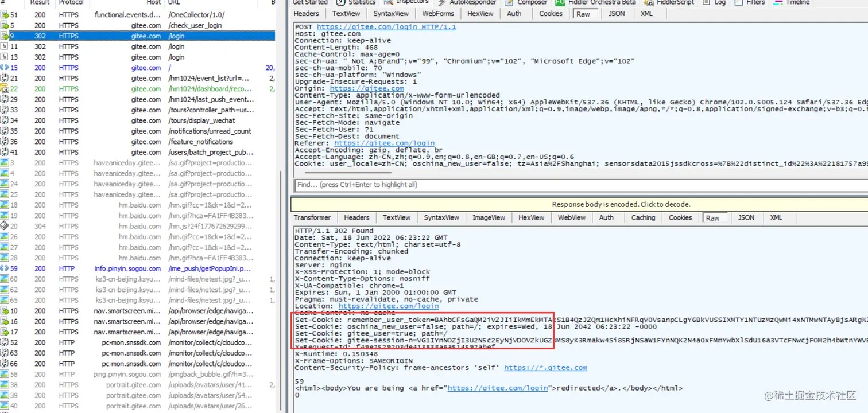Image resolution: width=868 pixels, height=413 pixels.
Task: Open the Log tab
Action: [x=715, y=2]
